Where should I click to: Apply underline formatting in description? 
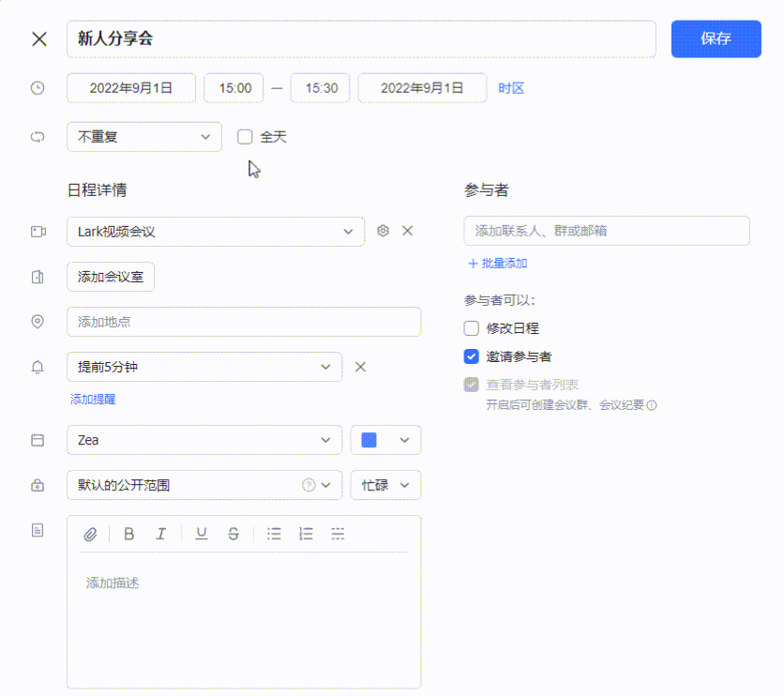pos(201,534)
